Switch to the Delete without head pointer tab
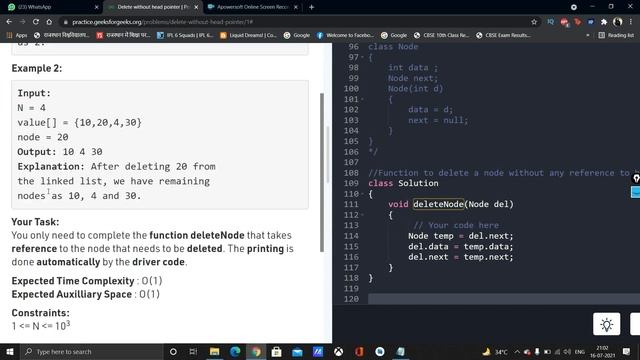Image resolution: width=640 pixels, height=360 pixels. (152, 7)
